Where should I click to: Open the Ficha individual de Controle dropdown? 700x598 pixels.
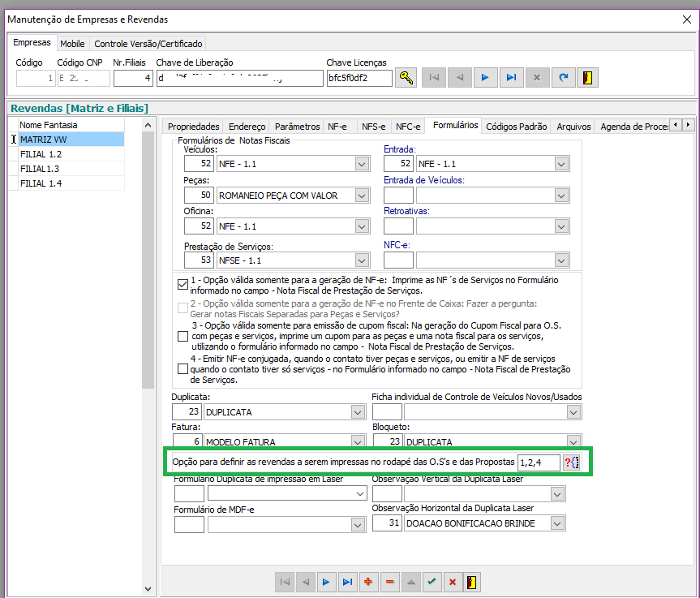574,411
